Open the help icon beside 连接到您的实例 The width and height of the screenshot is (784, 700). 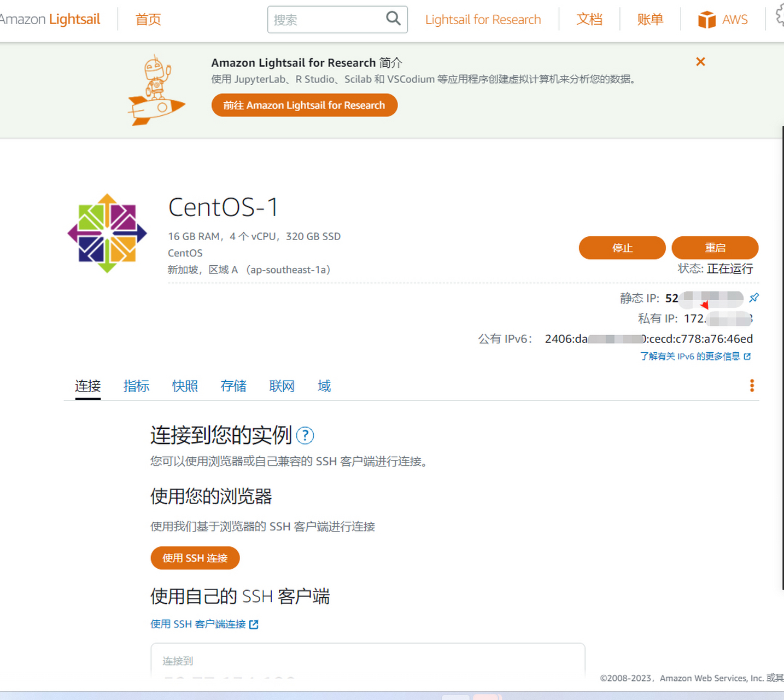pyautogui.click(x=305, y=436)
